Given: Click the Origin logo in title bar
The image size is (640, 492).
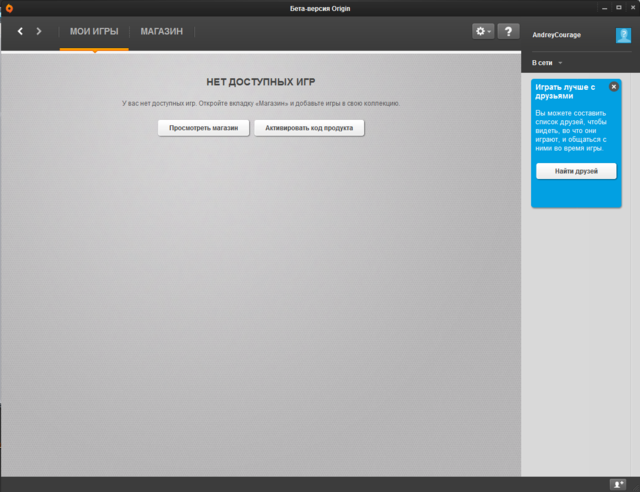Looking at the screenshot, I should click(9, 9).
